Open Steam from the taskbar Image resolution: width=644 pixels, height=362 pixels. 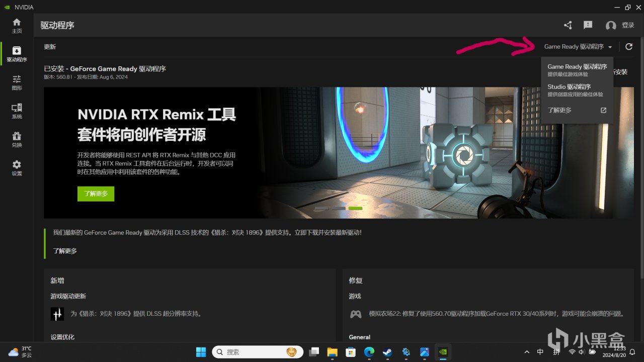tap(387, 352)
